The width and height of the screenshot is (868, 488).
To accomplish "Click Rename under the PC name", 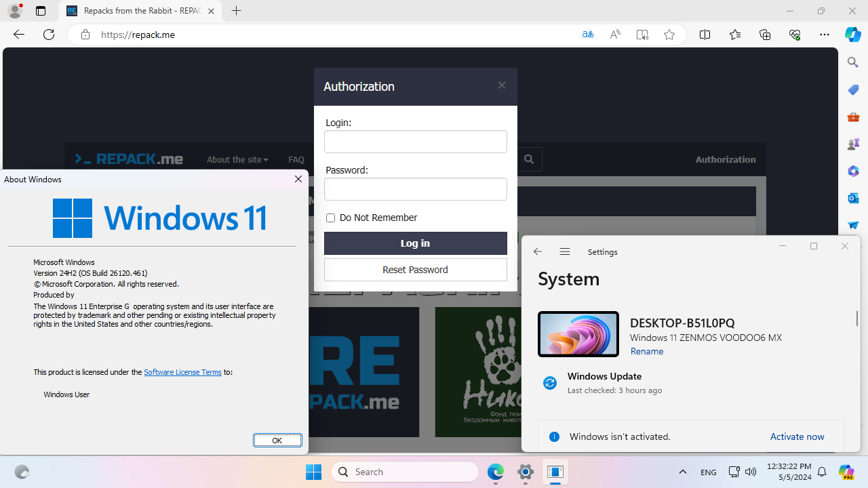I will pyautogui.click(x=647, y=351).
